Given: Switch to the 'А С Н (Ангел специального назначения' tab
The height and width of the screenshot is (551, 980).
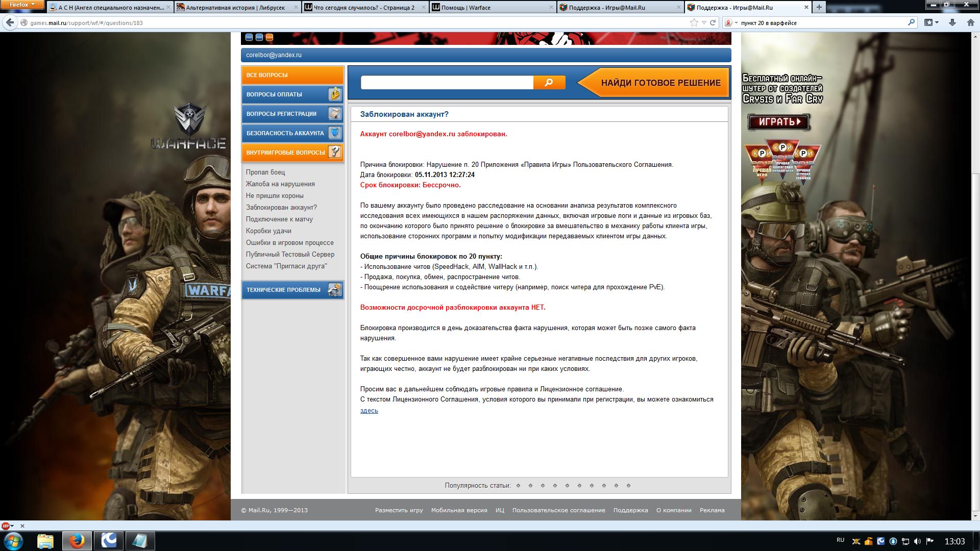Looking at the screenshot, I should 110,7.
